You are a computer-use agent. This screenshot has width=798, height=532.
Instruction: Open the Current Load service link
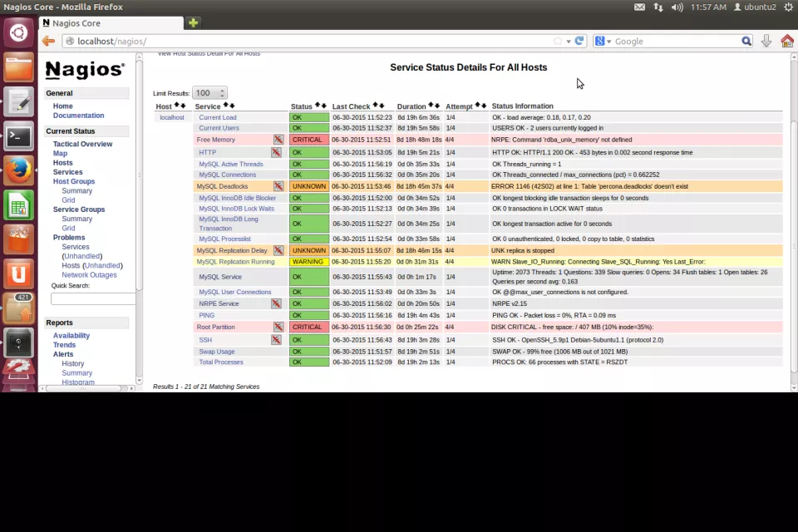[218, 117]
